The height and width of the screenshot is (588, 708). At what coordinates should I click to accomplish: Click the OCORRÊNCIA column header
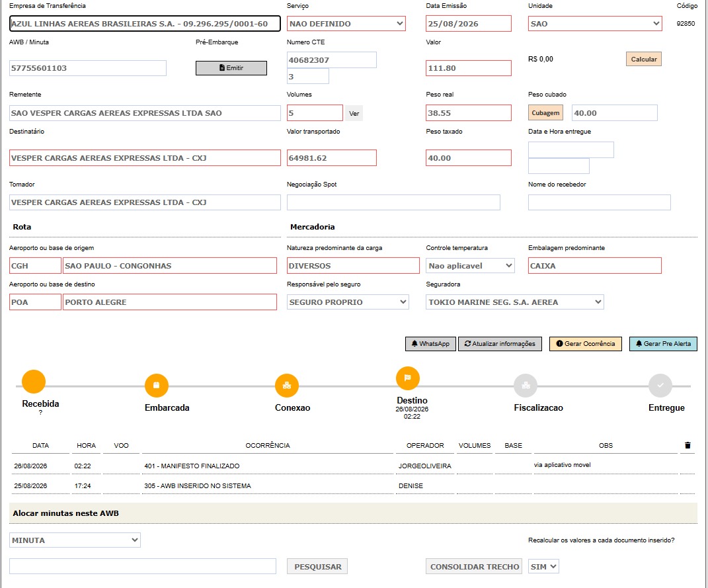268,445
